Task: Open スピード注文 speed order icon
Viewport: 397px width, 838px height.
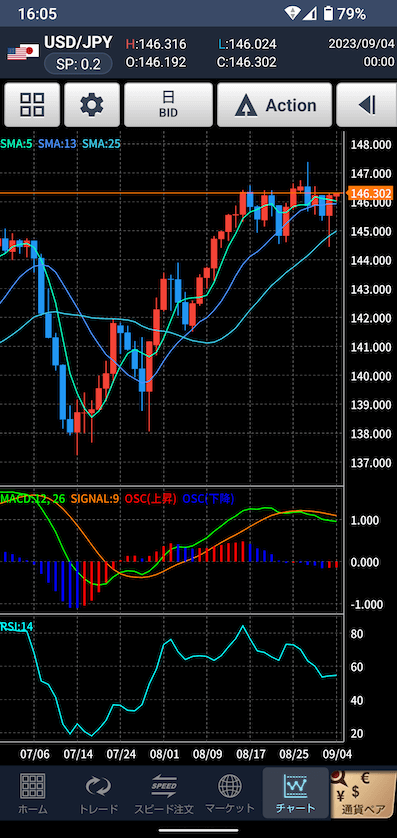Action: click(x=164, y=793)
